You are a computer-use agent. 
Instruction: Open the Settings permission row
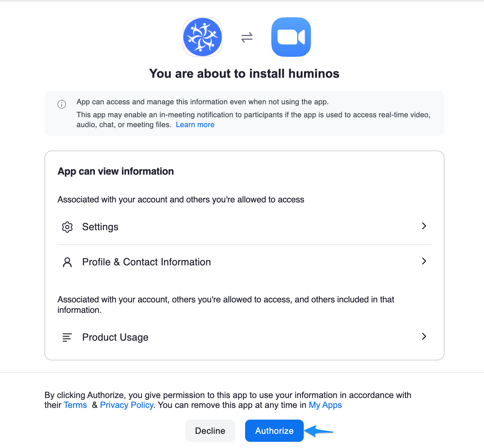click(x=244, y=227)
